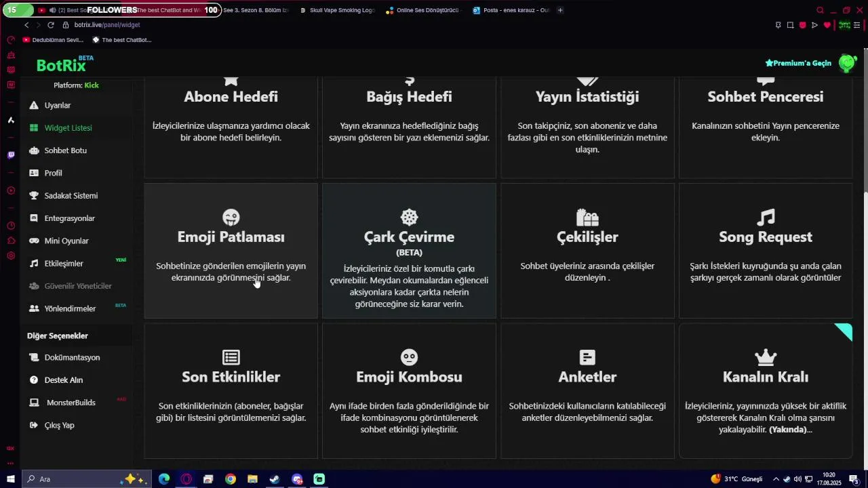
Task: Click the Emoji Kombosu face icon
Action: [x=409, y=357]
